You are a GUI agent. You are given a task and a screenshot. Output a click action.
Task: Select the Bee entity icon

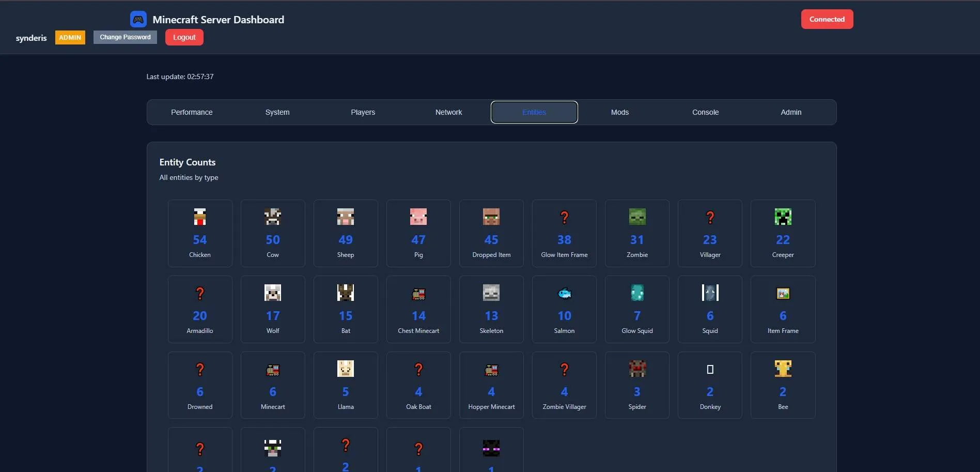[783, 369]
